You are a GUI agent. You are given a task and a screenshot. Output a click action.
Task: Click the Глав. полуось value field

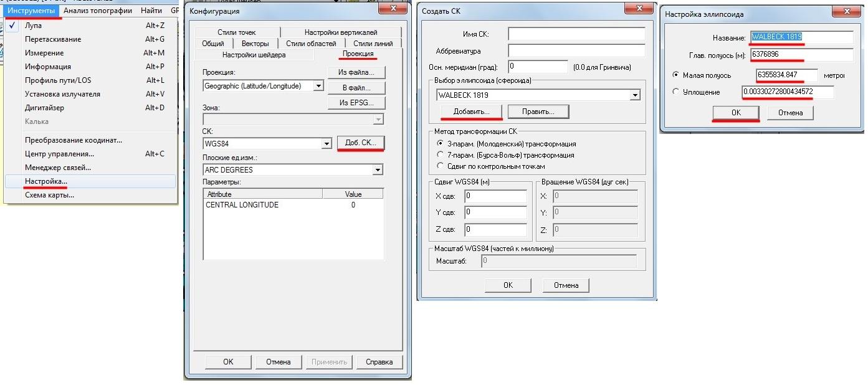click(x=801, y=55)
